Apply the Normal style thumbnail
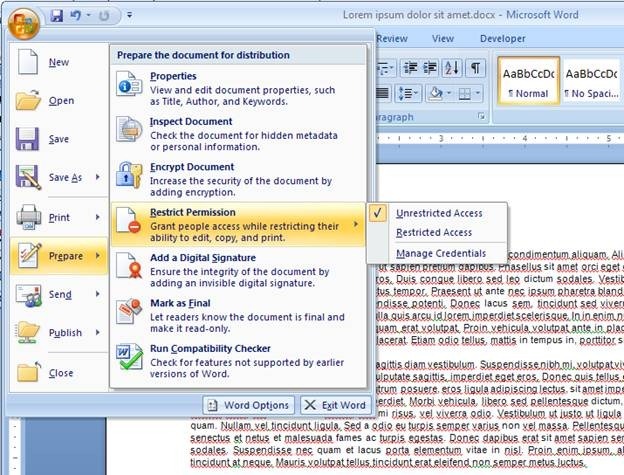 [x=528, y=81]
